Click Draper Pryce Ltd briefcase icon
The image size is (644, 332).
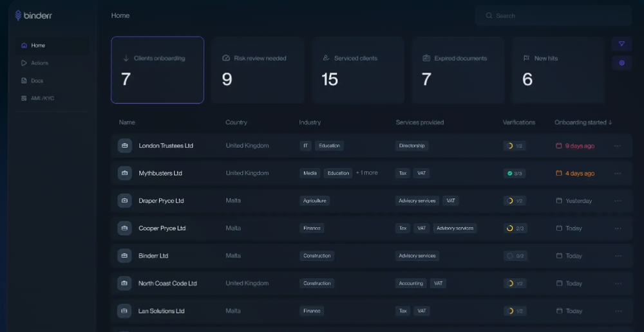[125, 201]
